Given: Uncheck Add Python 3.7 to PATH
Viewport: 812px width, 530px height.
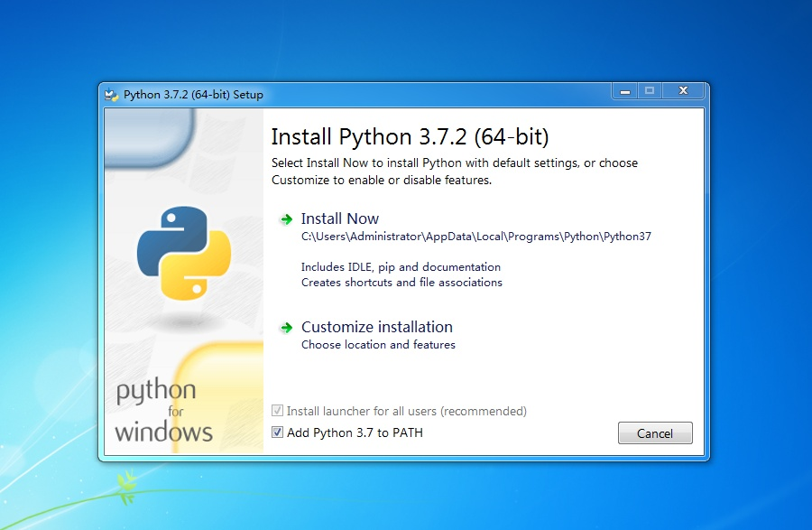Looking at the screenshot, I should click(x=277, y=432).
